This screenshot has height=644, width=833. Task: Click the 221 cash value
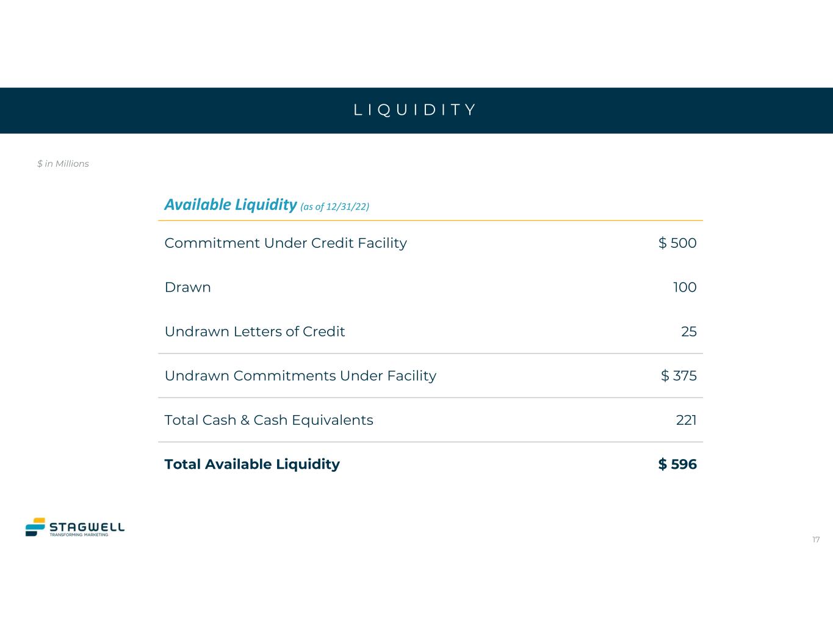pyautogui.click(x=686, y=420)
